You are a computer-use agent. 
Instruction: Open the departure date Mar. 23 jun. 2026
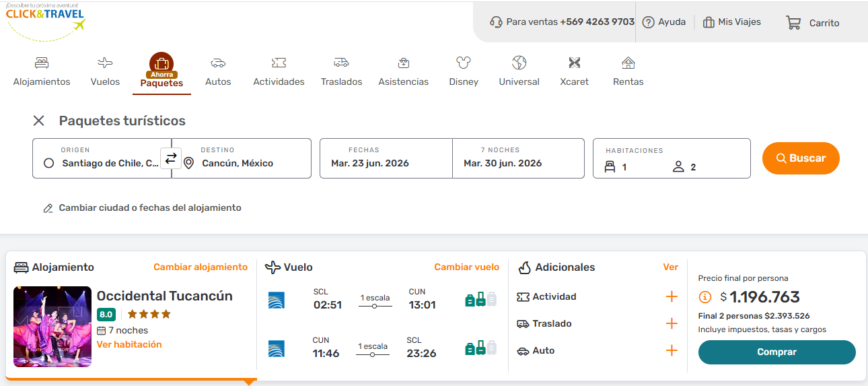386,159
